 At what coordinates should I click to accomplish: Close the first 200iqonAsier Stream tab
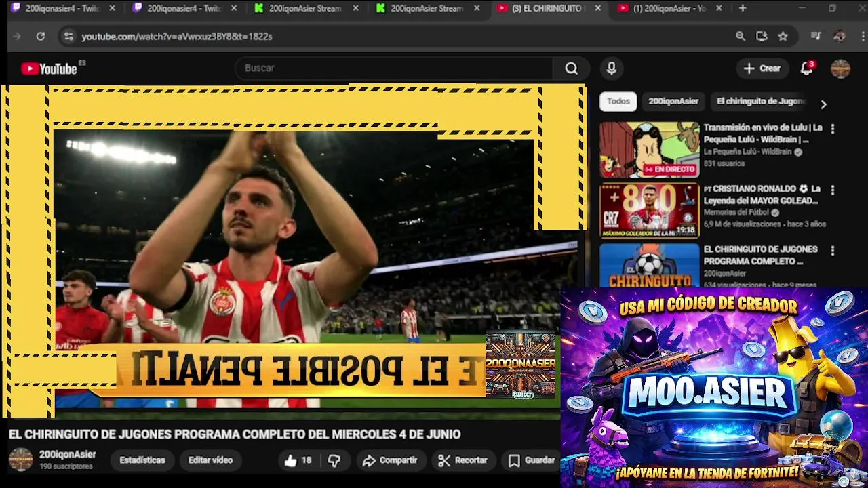(x=355, y=8)
